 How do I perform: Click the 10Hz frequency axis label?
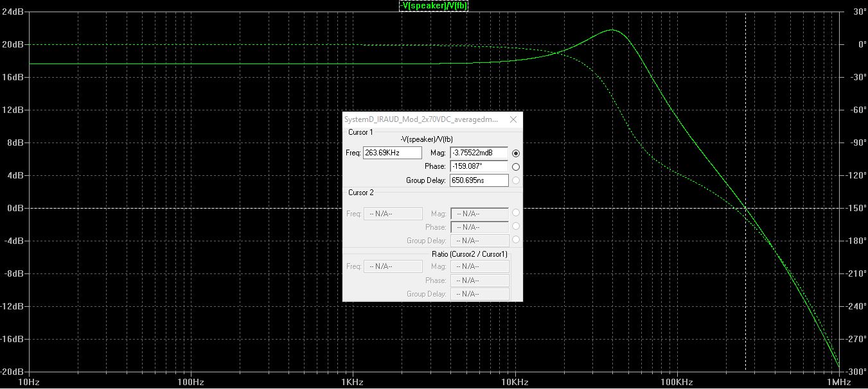pyautogui.click(x=29, y=383)
